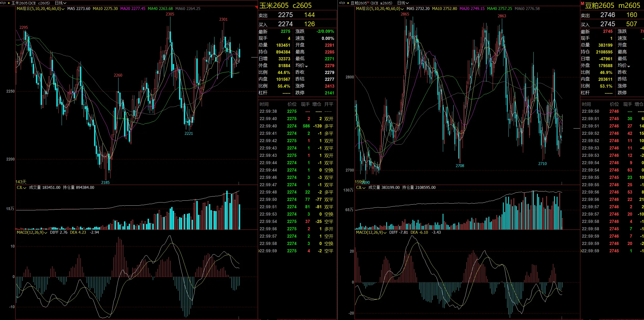This screenshot has width=644, height=320.
Task: Click the 买入 price 2745 in soybean meal panel
Action: tap(608, 24)
